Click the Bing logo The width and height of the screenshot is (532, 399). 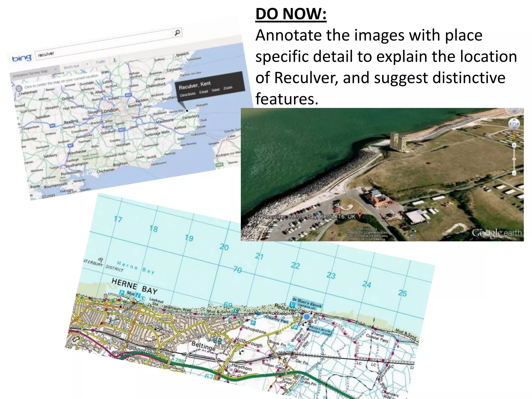22,58
